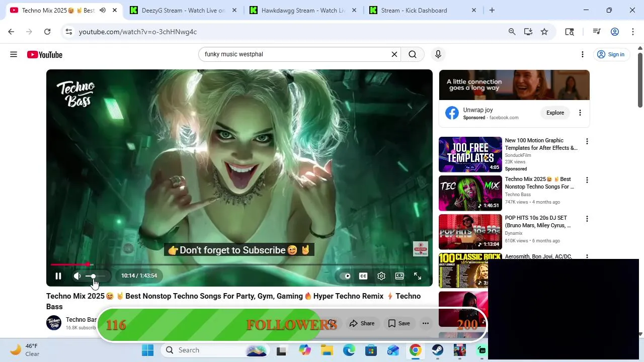The image size is (644, 362).
Task: Open the POP HITS 10s 20s thumbnail
Action: (x=470, y=232)
